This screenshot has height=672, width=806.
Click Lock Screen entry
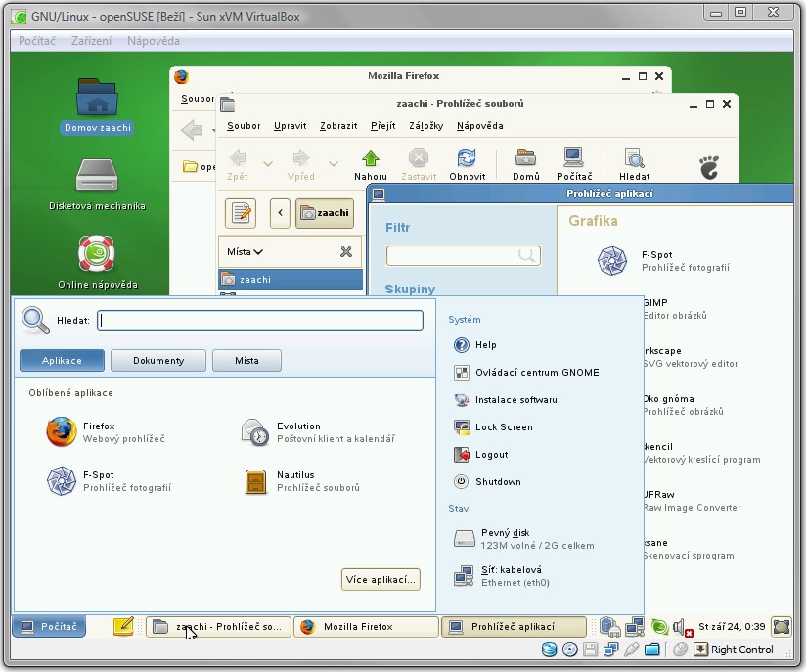click(x=493, y=426)
